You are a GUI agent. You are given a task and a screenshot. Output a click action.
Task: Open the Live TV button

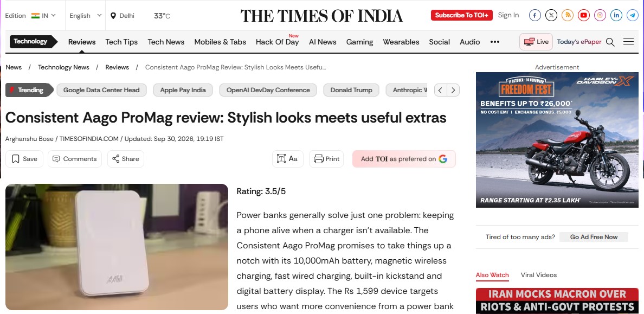536,42
